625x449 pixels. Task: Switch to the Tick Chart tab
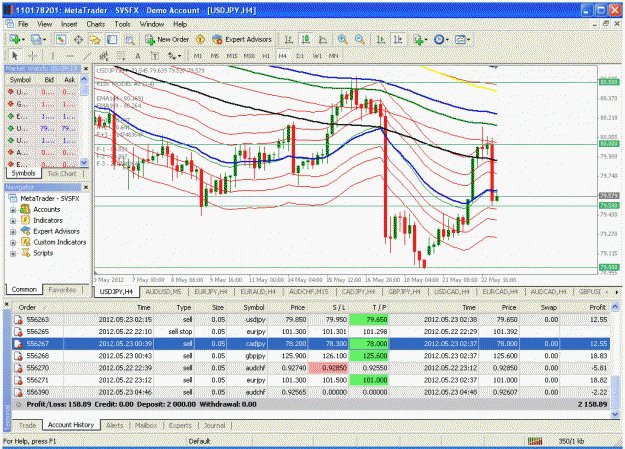[62, 173]
